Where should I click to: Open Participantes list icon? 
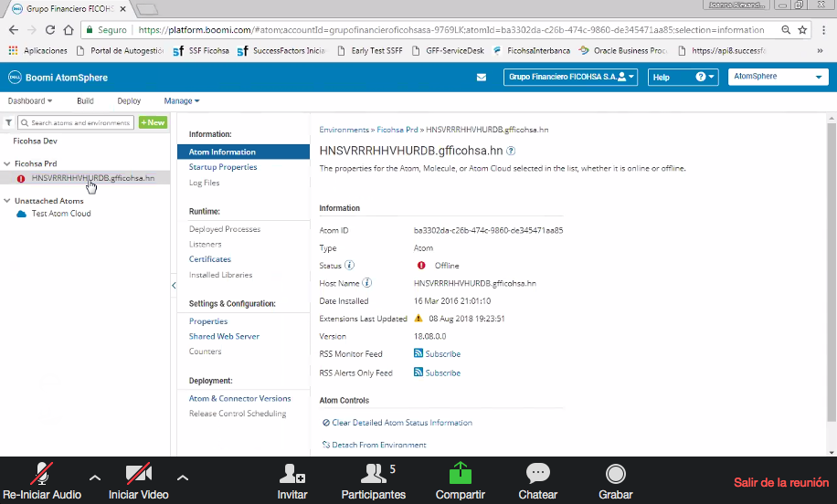coord(373,473)
